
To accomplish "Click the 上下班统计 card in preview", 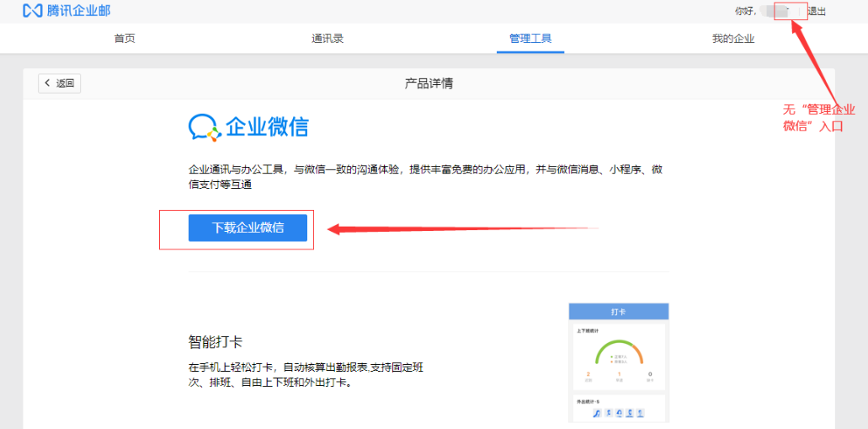I will point(618,356).
